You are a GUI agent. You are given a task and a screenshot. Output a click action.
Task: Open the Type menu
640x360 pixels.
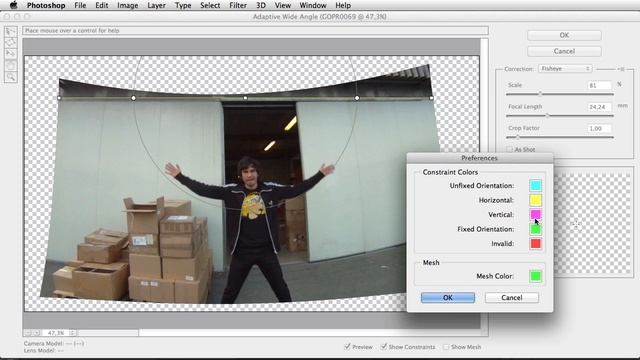click(183, 5)
